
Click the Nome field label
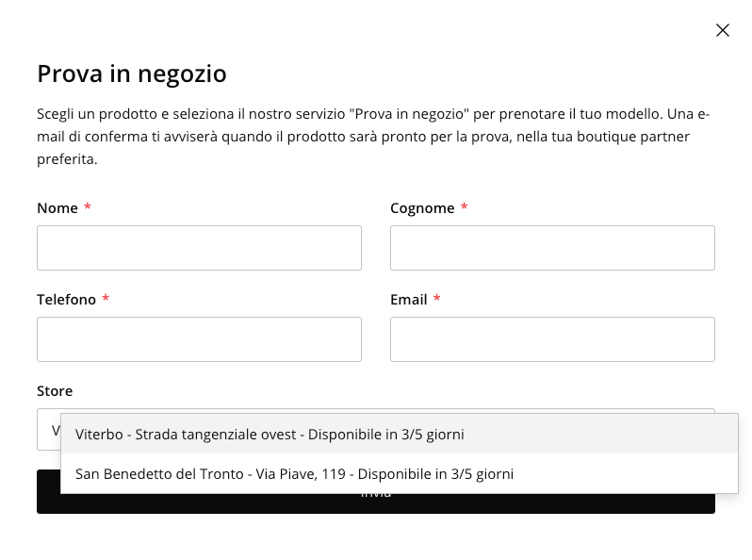[57, 208]
